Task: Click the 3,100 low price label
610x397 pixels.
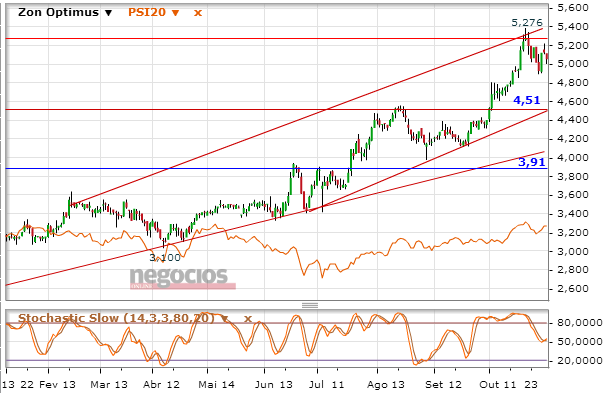Action: [x=165, y=257]
